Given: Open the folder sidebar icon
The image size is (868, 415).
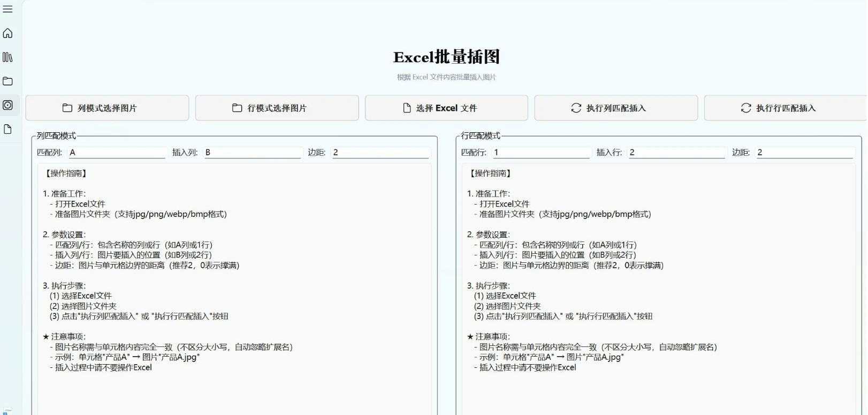Looking at the screenshot, I should click(7, 81).
